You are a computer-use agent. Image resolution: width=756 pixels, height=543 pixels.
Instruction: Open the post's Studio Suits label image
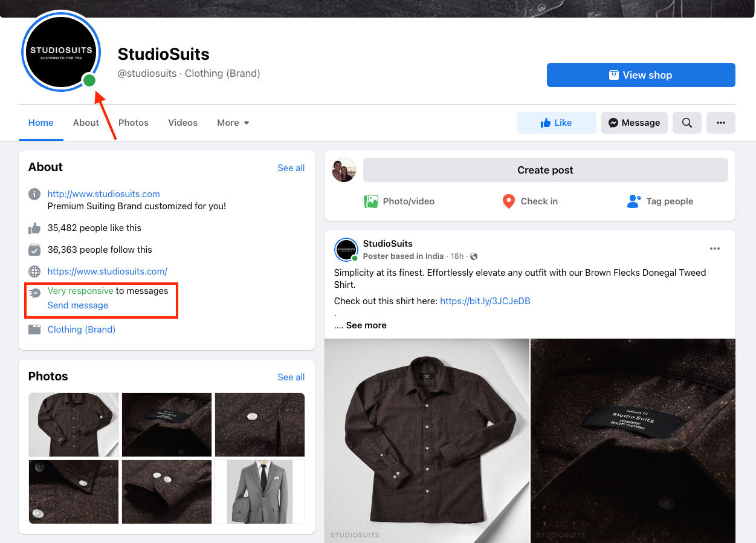coord(633,441)
